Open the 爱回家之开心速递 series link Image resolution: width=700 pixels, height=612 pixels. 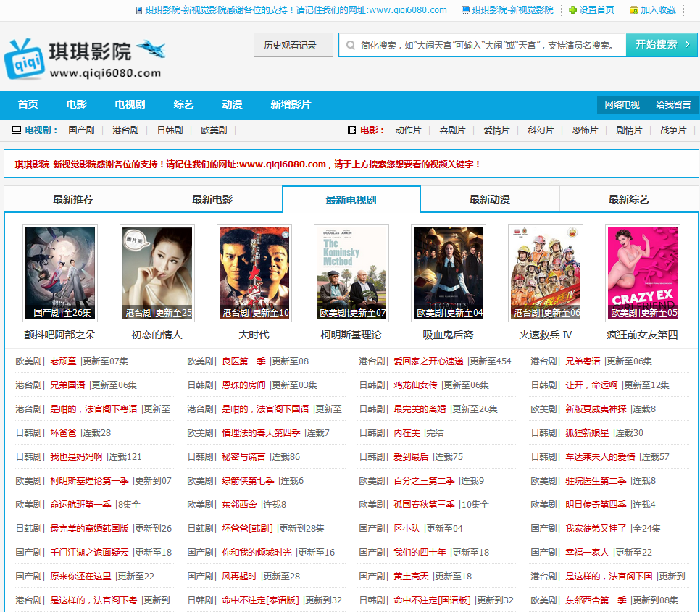coord(428,361)
